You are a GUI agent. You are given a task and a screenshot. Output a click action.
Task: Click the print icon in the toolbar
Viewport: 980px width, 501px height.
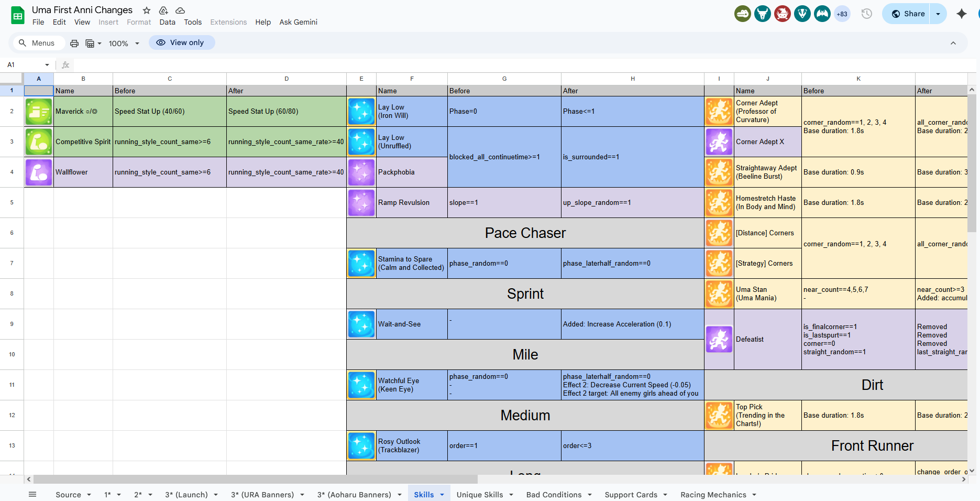(x=74, y=43)
